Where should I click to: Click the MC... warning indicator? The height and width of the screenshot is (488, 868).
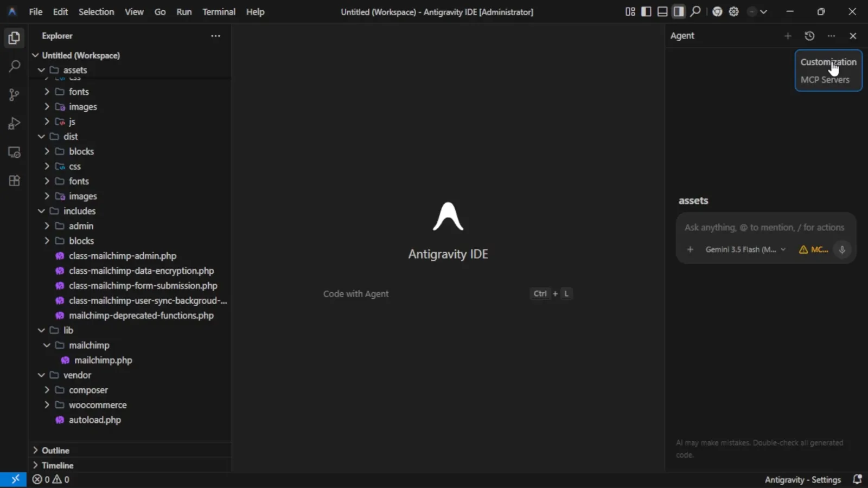coord(813,249)
